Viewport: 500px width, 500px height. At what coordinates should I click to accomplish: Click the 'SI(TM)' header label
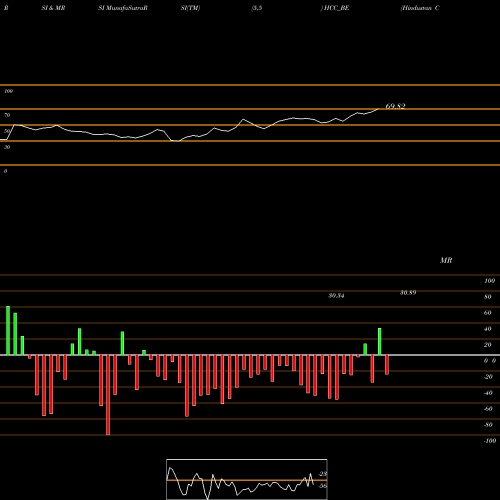click(x=190, y=8)
